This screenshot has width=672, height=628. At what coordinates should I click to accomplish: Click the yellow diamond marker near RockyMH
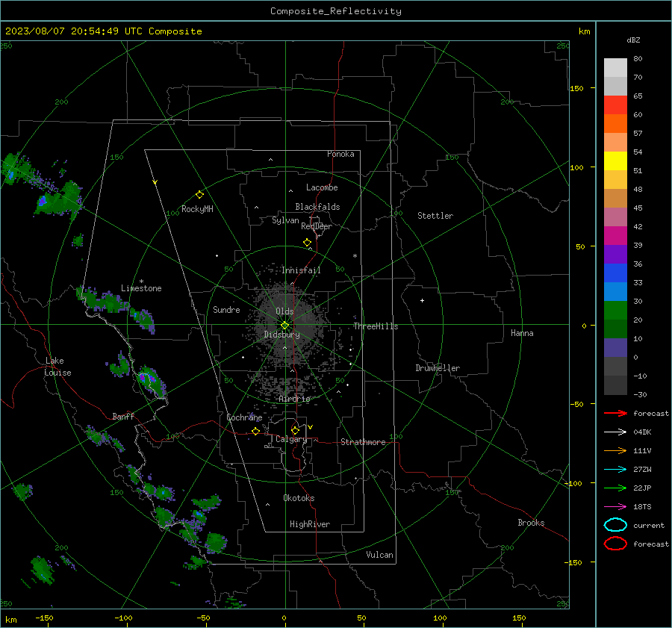point(199,195)
